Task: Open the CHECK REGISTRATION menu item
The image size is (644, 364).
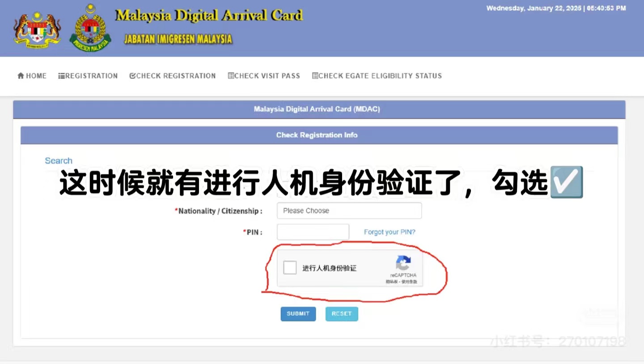Action: coord(173,76)
